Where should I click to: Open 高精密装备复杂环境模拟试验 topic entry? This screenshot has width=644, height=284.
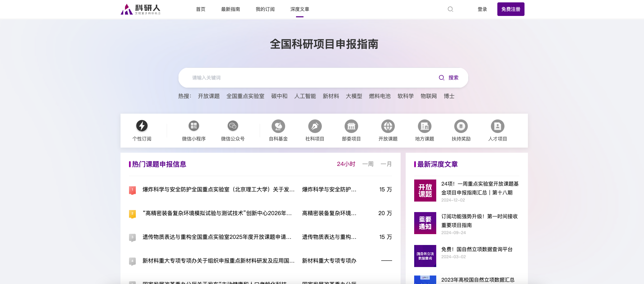click(217, 213)
